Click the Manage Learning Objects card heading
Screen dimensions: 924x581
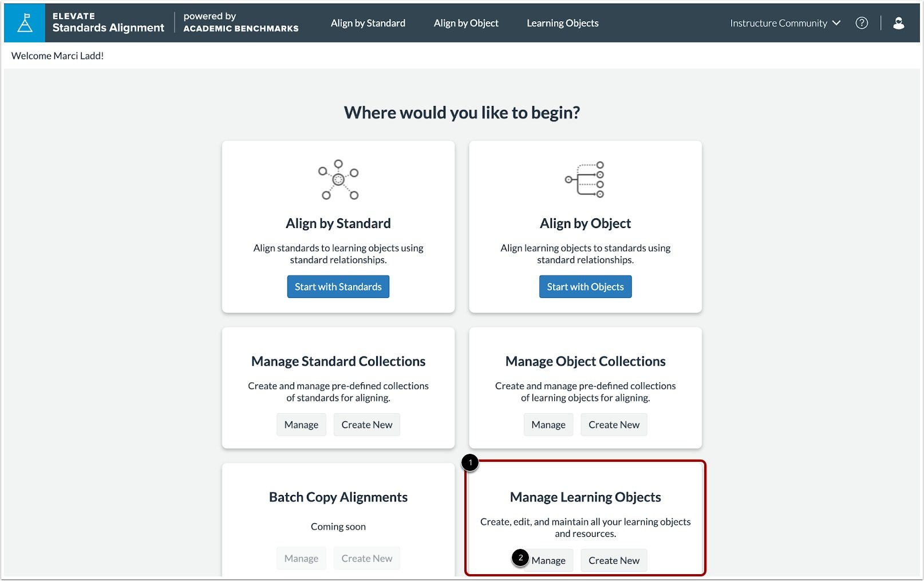[585, 497]
